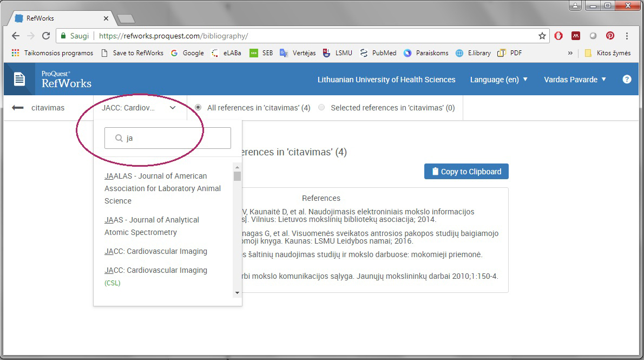The height and width of the screenshot is (360, 644).
Task: Go back using the citavimas arrow
Action: tap(18, 108)
